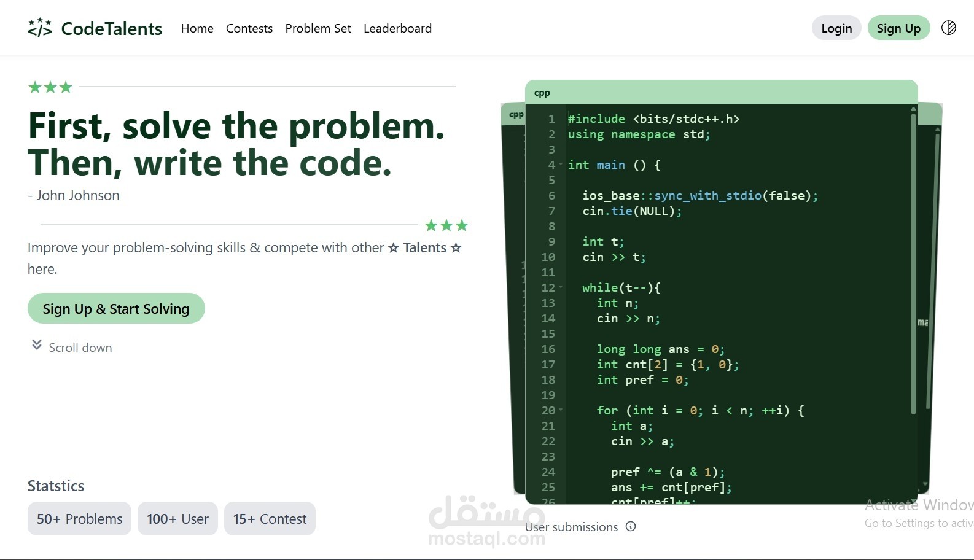
Task: Click the three green stars below the quote
Action: [446, 225]
